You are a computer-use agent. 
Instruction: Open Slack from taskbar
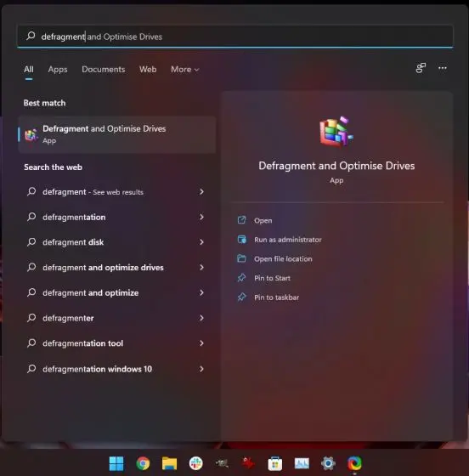(195, 463)
